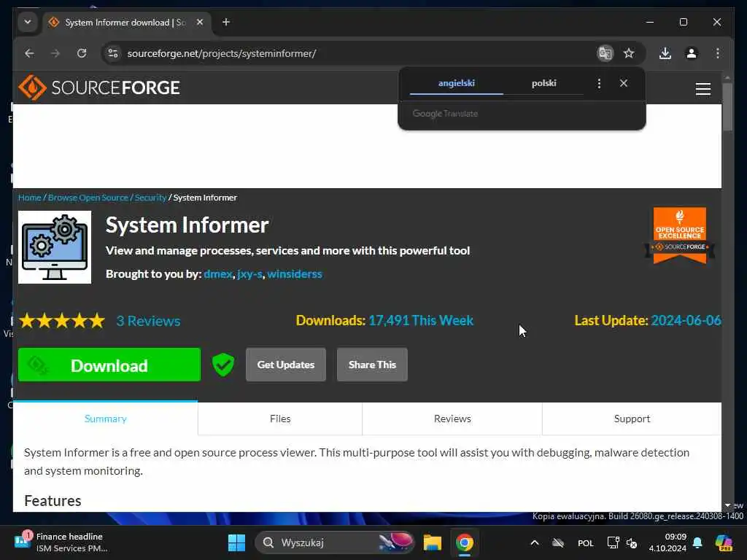Switch to the Files tab
Image resolution: width=747 pixels, height=560 pixels.
click(x=280, y=419)
